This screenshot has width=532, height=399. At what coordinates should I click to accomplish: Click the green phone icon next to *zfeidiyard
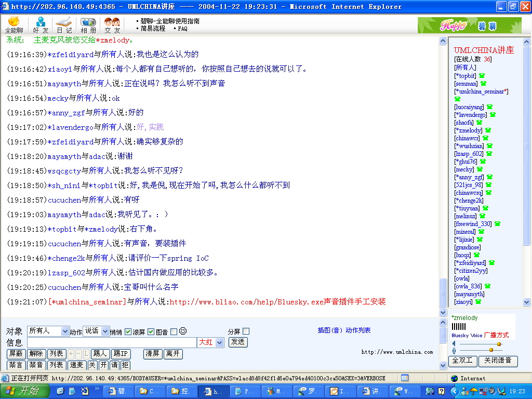tap(491, 263)
